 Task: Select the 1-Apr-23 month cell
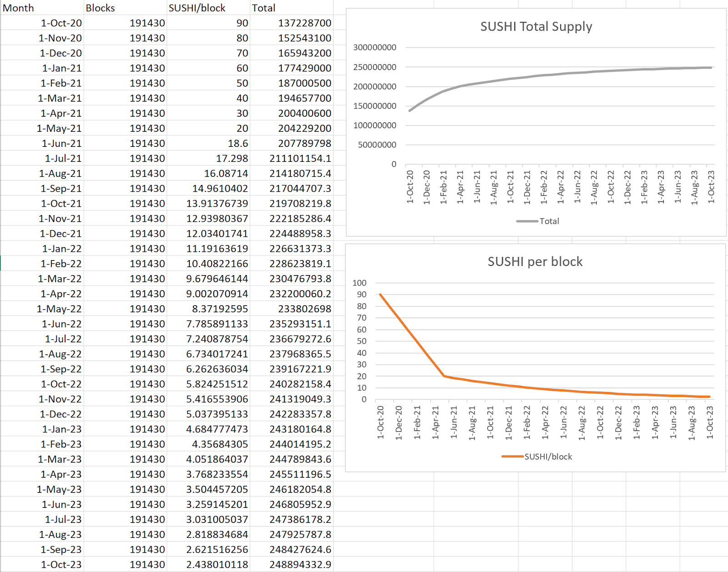click(x=42, y=474)
